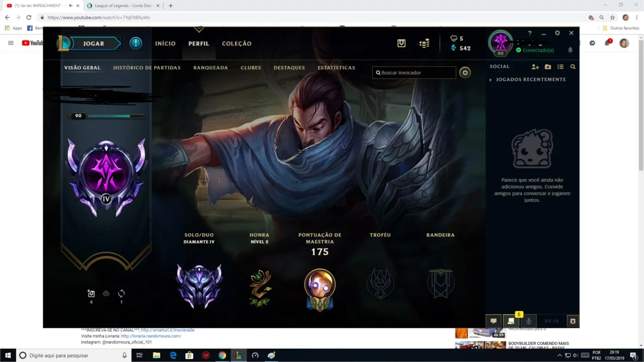
Task: Click the empty Troféu emblem
Action: pos(380,283)
